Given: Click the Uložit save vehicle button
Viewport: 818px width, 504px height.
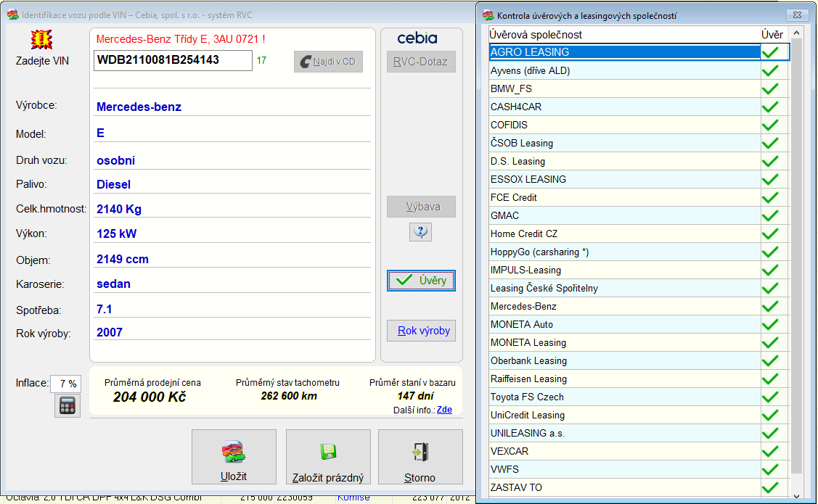Looking at the screenshot, I should click(x=234, y=457).
